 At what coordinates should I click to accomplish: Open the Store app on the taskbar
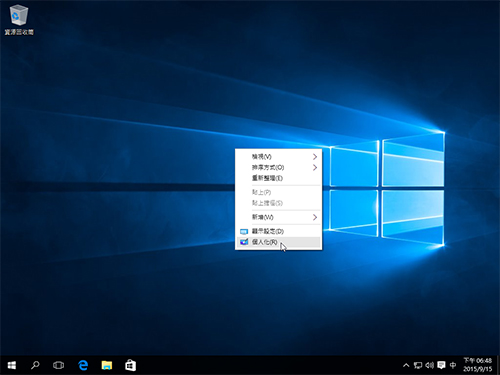tap(130, 366)
